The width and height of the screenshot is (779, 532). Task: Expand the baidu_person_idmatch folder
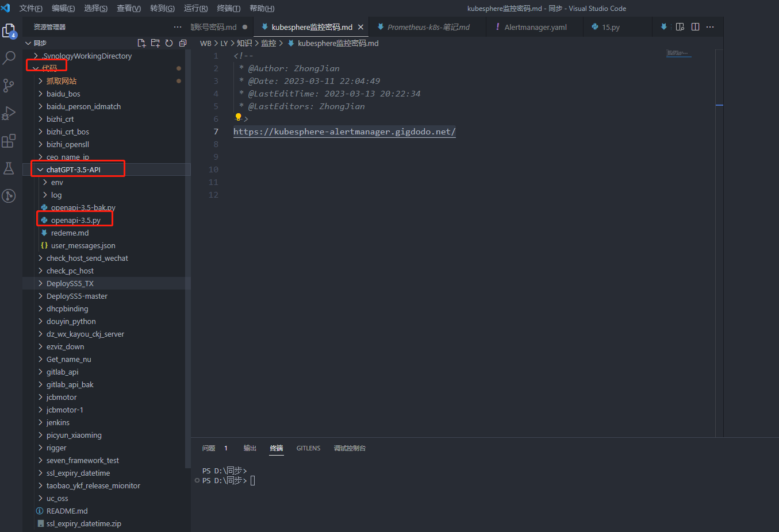click(40, 106)
